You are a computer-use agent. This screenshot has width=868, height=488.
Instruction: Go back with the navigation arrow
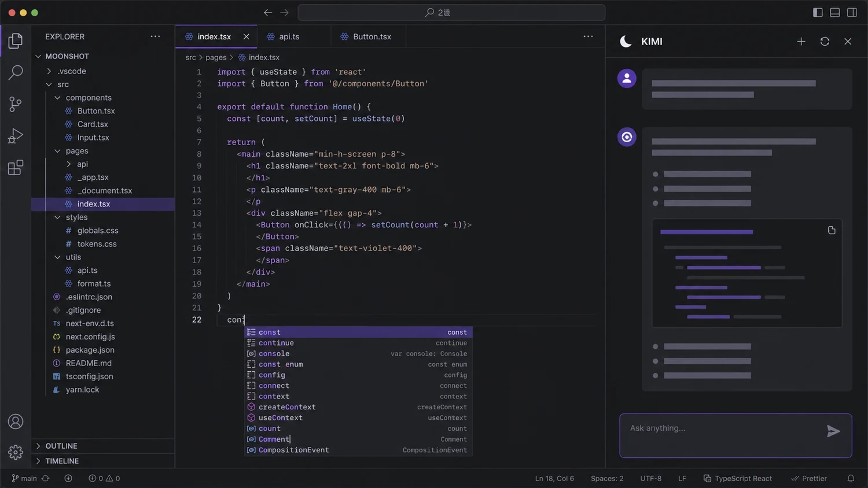point(267,12)
